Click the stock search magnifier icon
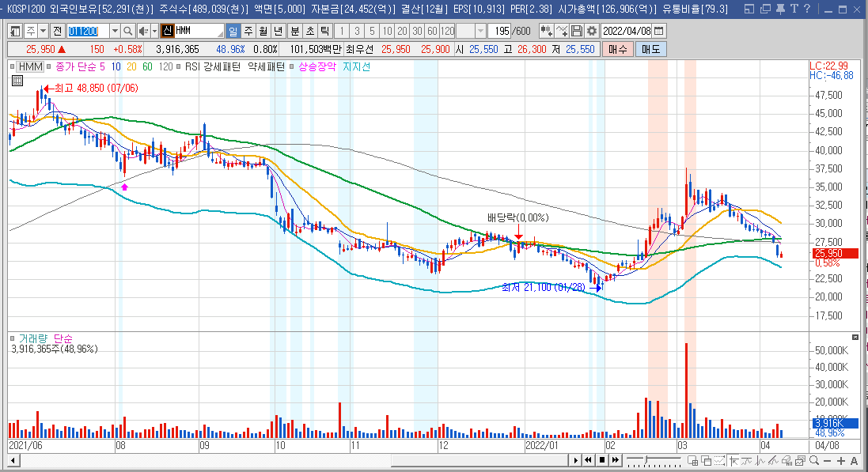The height and width of the screenshot is (472, 868). (127, 31)
